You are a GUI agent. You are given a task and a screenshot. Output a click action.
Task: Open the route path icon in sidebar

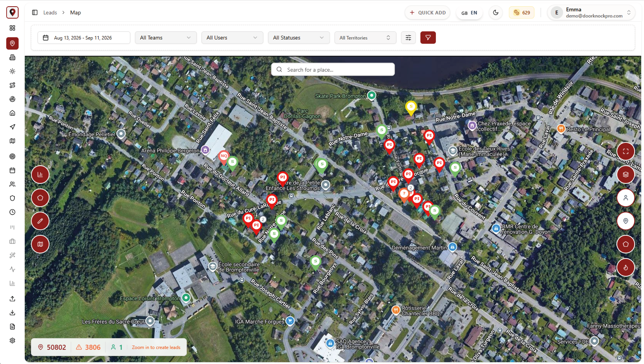(12, 85)
